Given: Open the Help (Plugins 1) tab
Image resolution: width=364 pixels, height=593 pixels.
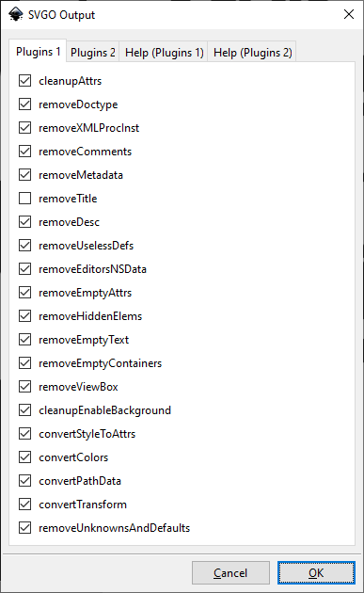Looking at the screenshot, I should point(164,52).
